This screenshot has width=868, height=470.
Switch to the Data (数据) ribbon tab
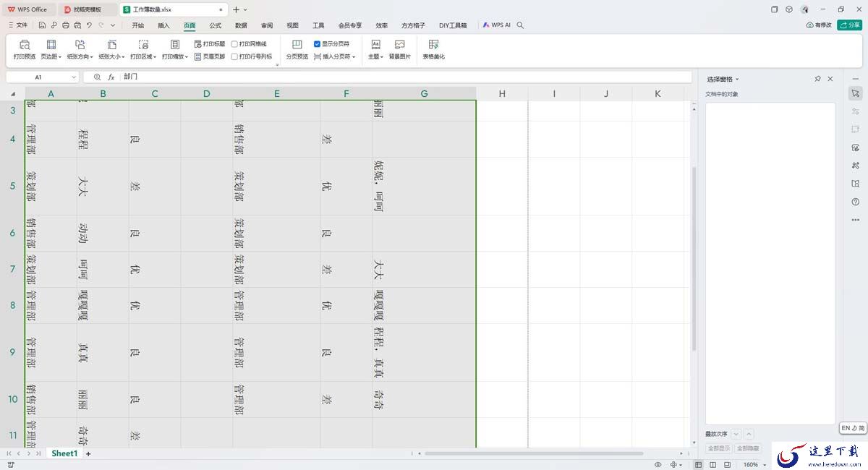click(241, 25)
